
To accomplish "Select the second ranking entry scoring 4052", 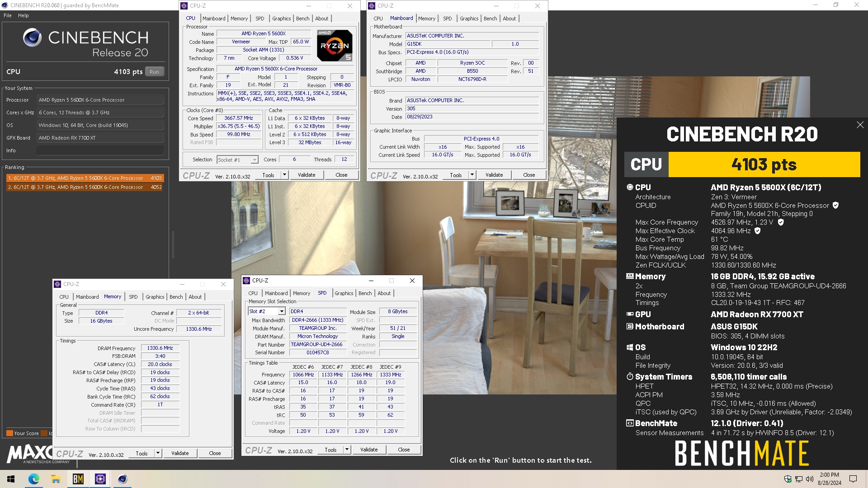I will pyautogui.click(x=85, y=187).
